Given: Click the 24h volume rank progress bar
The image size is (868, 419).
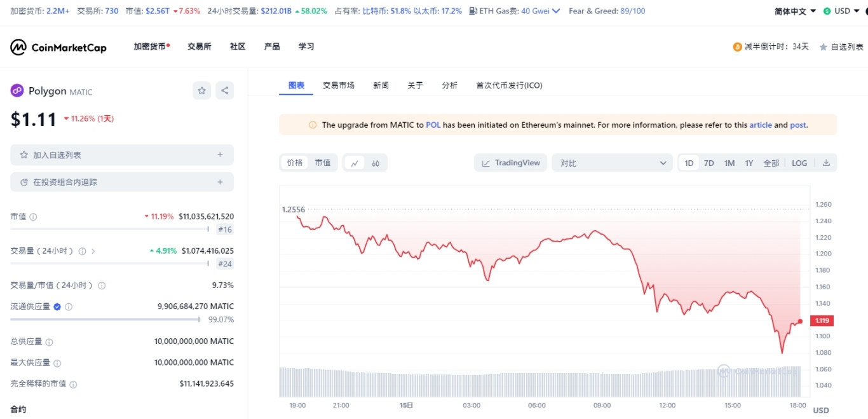Looking at the screenshot, I should (x=109, y=263).
